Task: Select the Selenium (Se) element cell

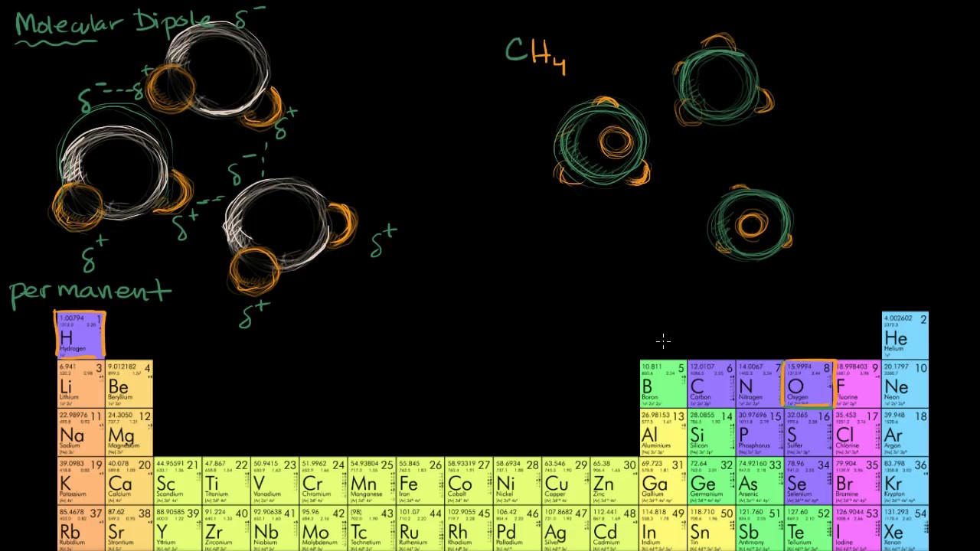Action: (808, 480)
